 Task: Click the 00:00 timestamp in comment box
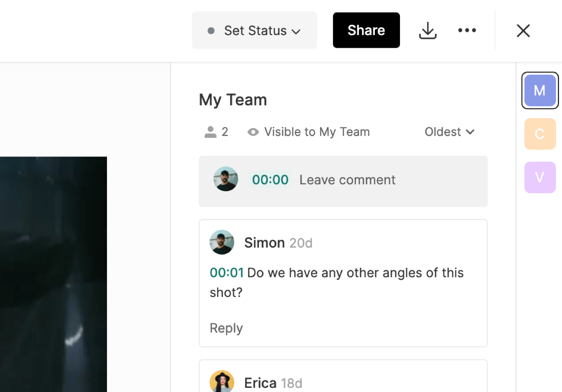[270, 180]
